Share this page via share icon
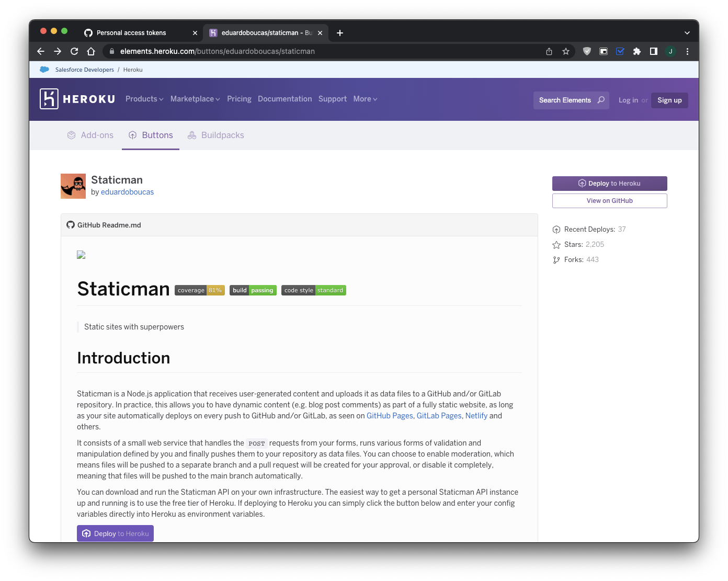This screenshot has height=581, width=728. point(549,51)
